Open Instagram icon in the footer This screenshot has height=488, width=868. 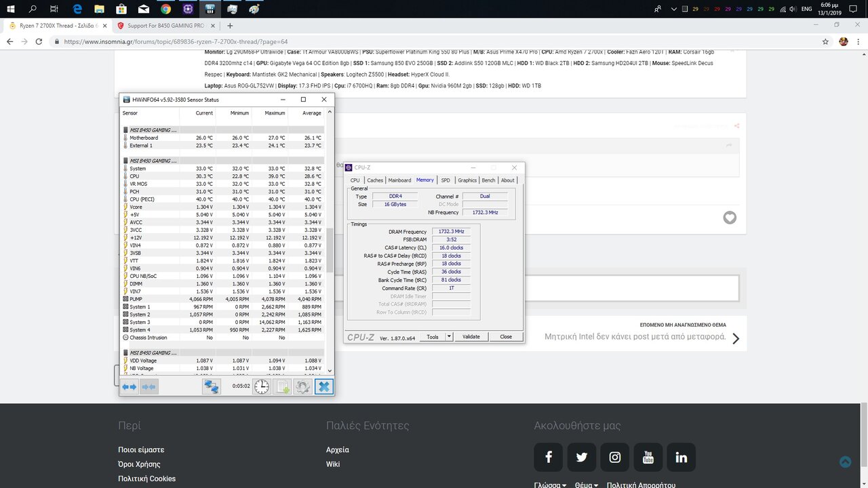[x=615, y=457]
